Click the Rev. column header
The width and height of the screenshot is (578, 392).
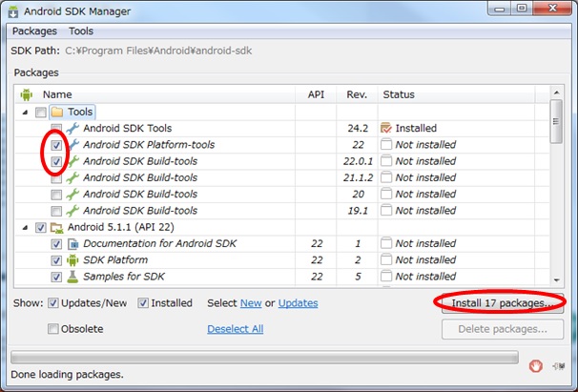(357, 94)
